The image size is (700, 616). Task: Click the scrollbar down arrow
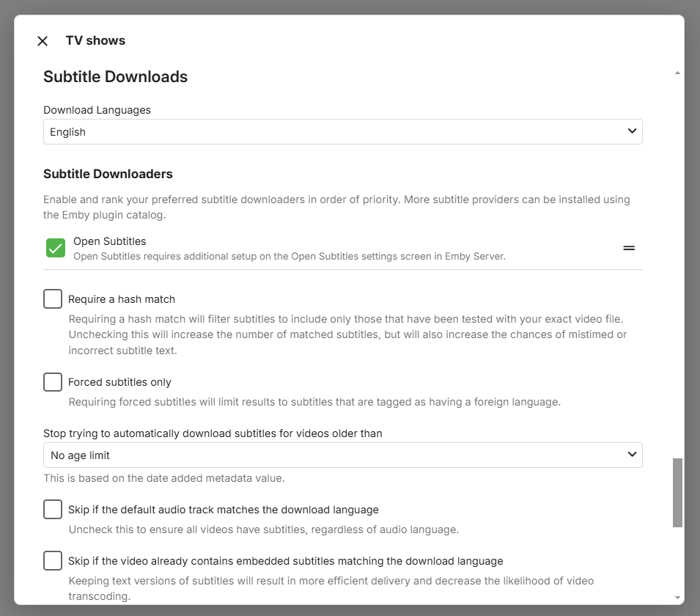click(x=677, y=597)
